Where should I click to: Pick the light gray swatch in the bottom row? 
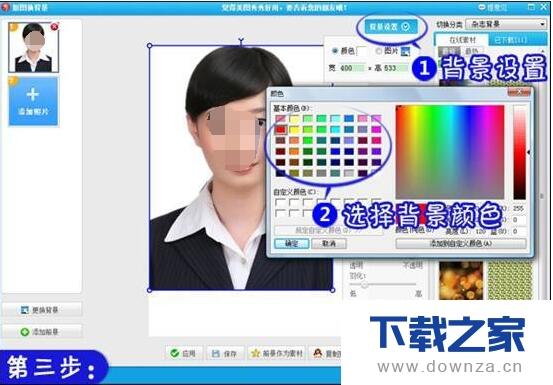click(349, 173)
